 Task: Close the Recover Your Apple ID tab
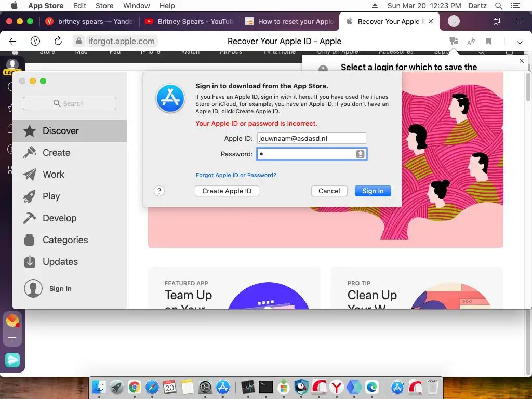pos(431,21)
